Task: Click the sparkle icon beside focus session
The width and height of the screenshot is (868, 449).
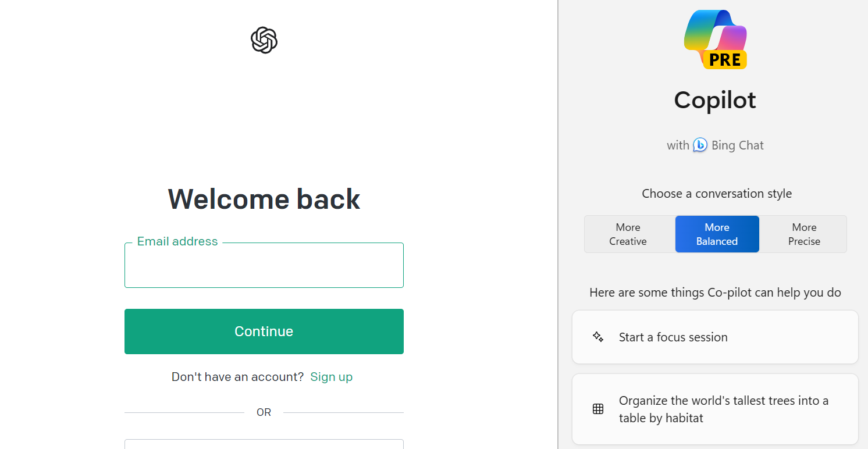Action: 598,337
